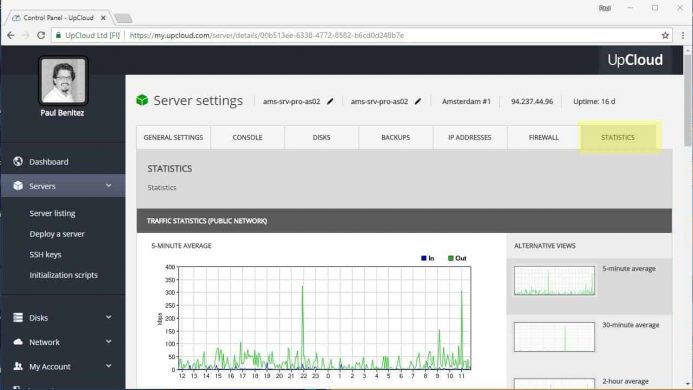This screenshot has height=390, width=693.
Task: Switch to the Firewall tab
Action: coord(544,138)
